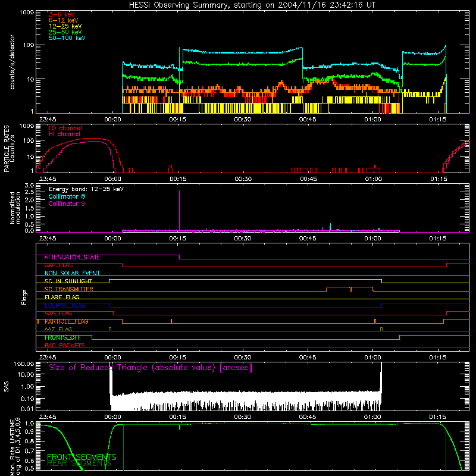Click the yellow '12-25 keV' legend entry
The width and height of the screenshot is (476, 476).
[65, 26]
